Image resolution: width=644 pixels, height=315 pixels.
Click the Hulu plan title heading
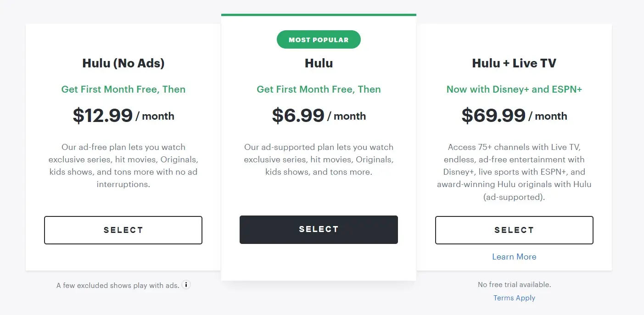click(x=319, y=63)
